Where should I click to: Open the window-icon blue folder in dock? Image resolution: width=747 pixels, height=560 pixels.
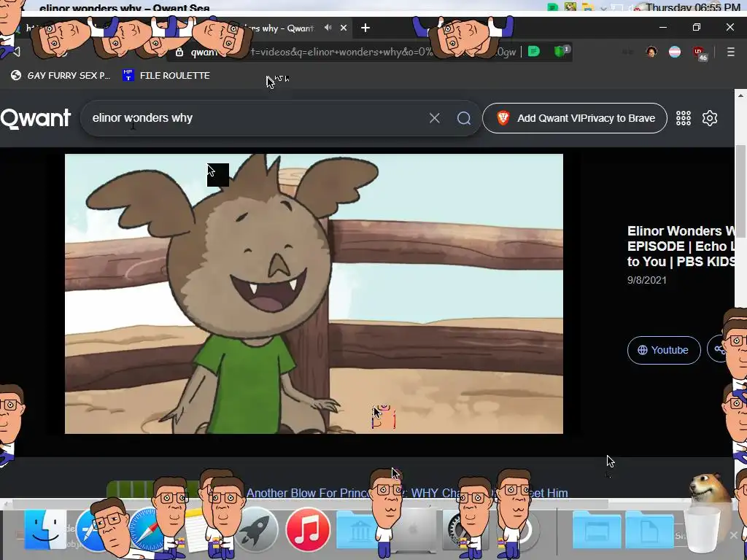pos(597,531)
